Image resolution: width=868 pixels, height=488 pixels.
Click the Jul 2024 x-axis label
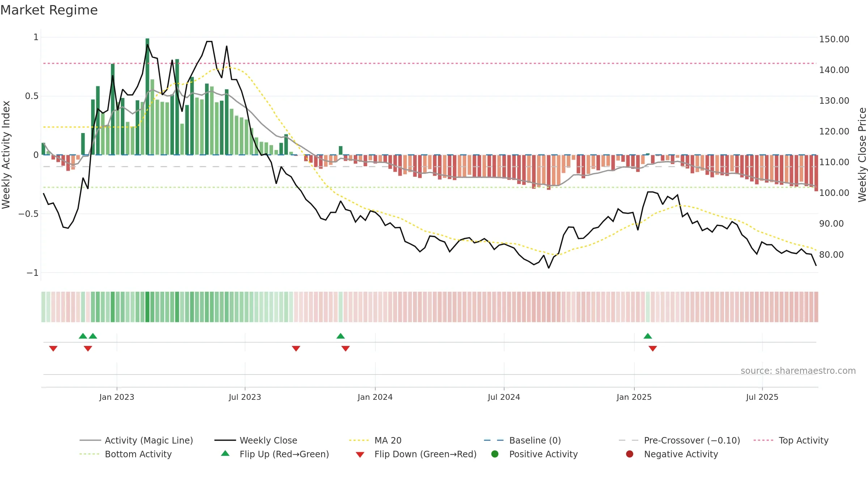(504, 397)
